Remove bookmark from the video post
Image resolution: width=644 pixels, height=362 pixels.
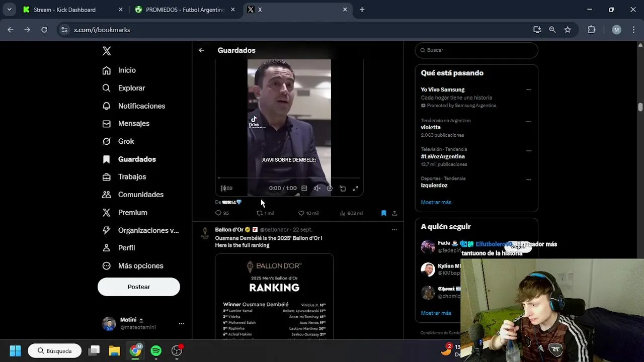tap(383, 213)
